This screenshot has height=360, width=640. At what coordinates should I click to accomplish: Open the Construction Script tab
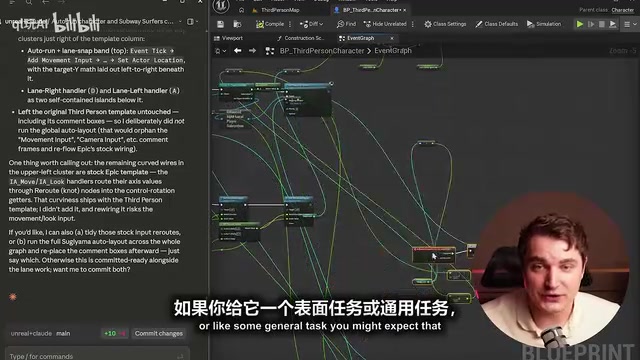(300, 38)
